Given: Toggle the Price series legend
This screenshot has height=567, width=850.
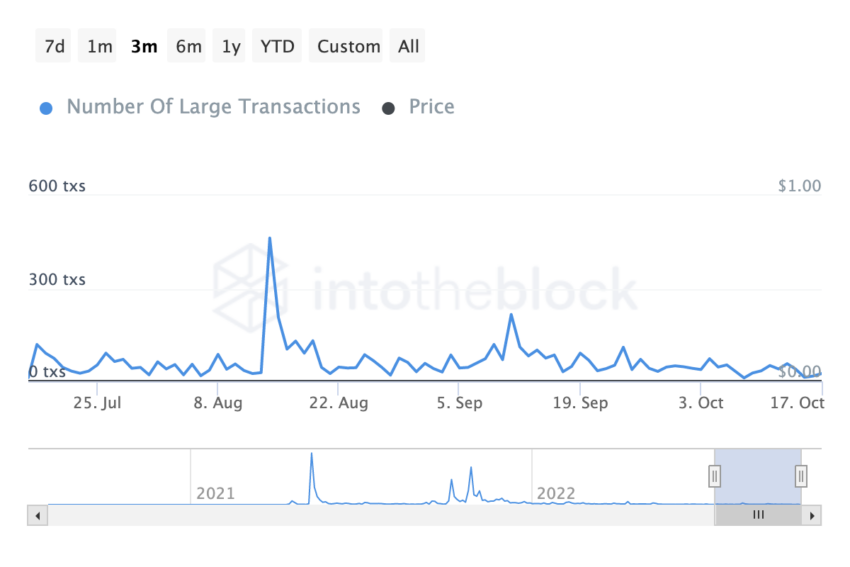Looking at the screenshot, I should pyautogui.click(x=431, y=107).
